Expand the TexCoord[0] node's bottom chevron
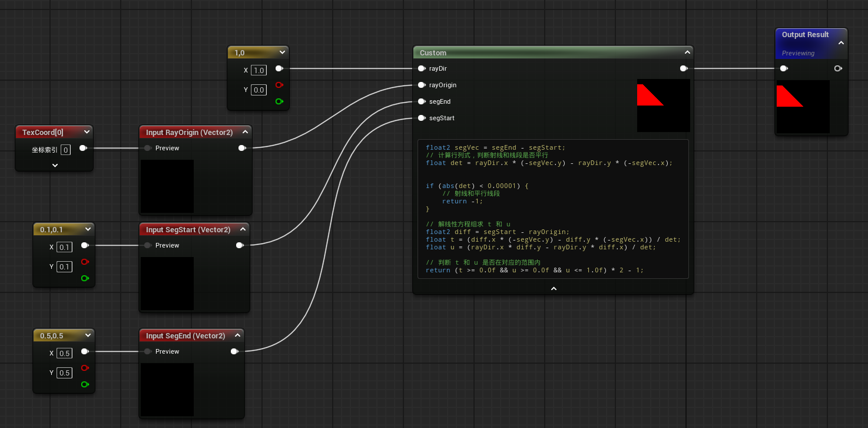Screen dimensions: 868x428 click(55, 166)
